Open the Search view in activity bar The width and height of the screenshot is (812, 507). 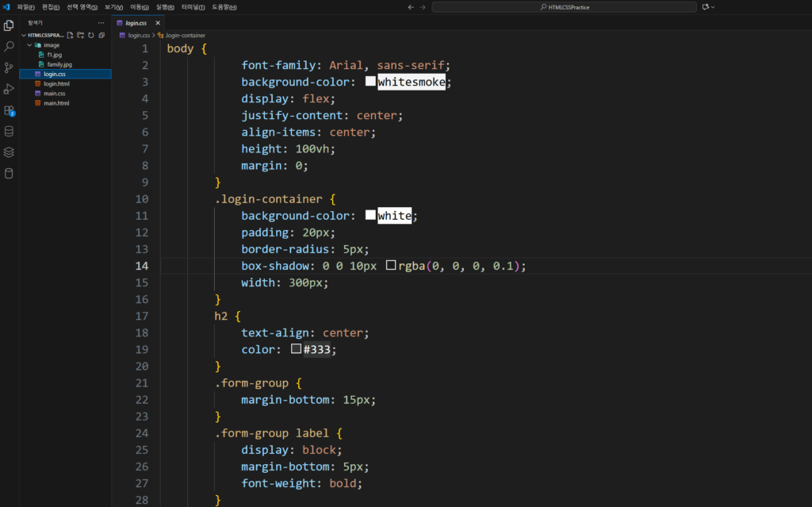pos(9,47)
